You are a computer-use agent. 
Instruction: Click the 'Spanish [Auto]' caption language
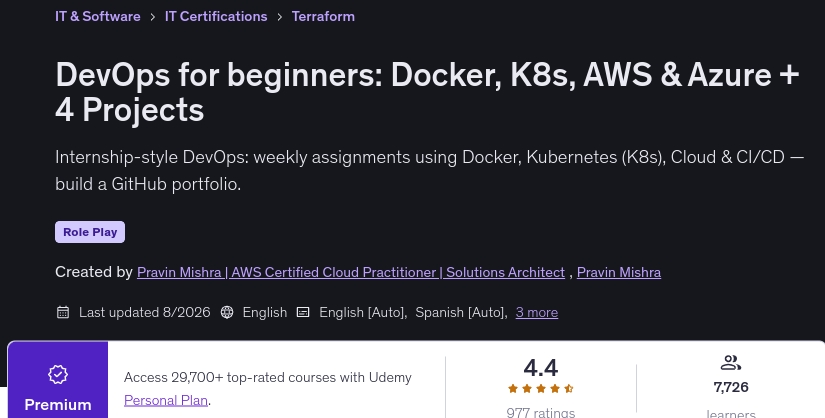[x=460, y=312]
